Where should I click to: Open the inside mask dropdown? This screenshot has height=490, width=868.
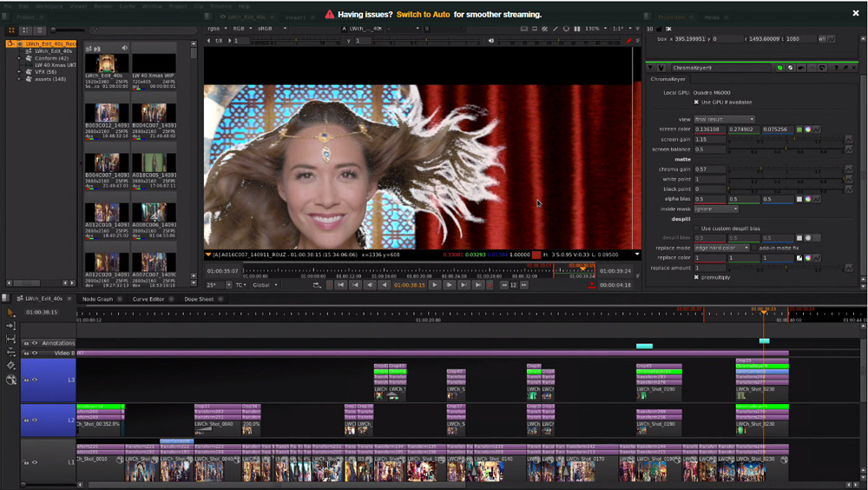coord(716,209)
